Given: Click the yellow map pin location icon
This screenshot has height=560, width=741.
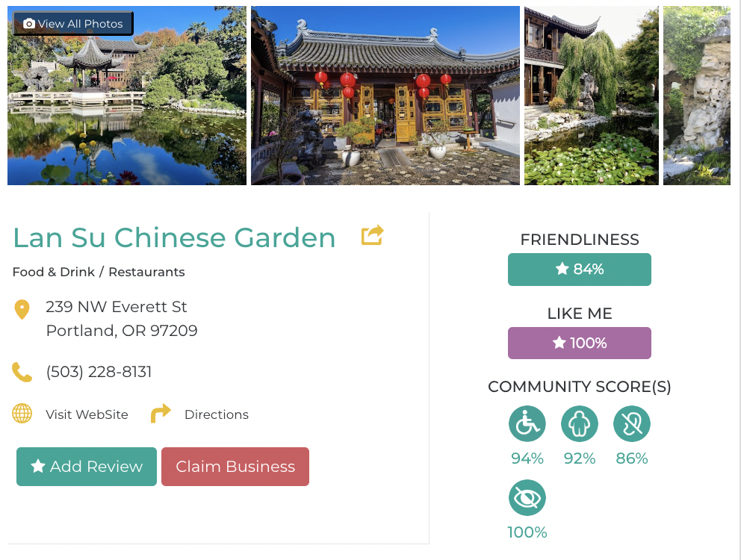Looking at the screenshot, I should point(22,310).
